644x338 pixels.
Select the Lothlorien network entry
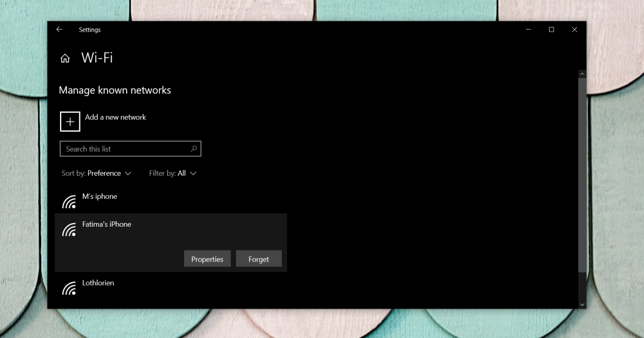tap(98, 283)
